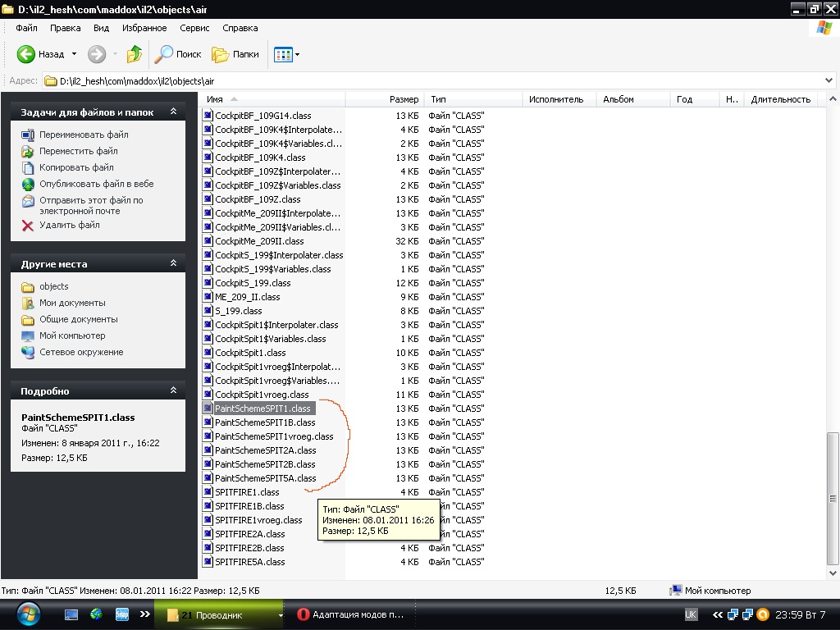Viewport: 840px width, 630px height.
Task: Sort by the Имя column header
Action: [272, 99]
